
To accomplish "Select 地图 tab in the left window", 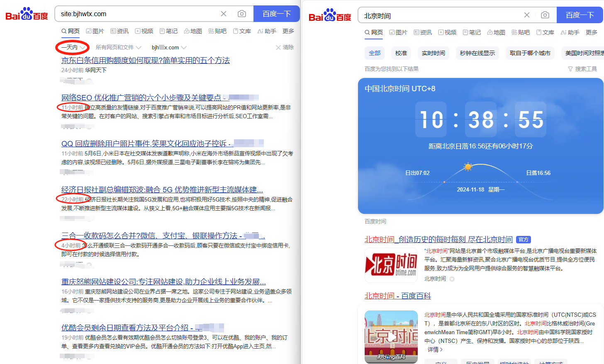I will (193, 31).
